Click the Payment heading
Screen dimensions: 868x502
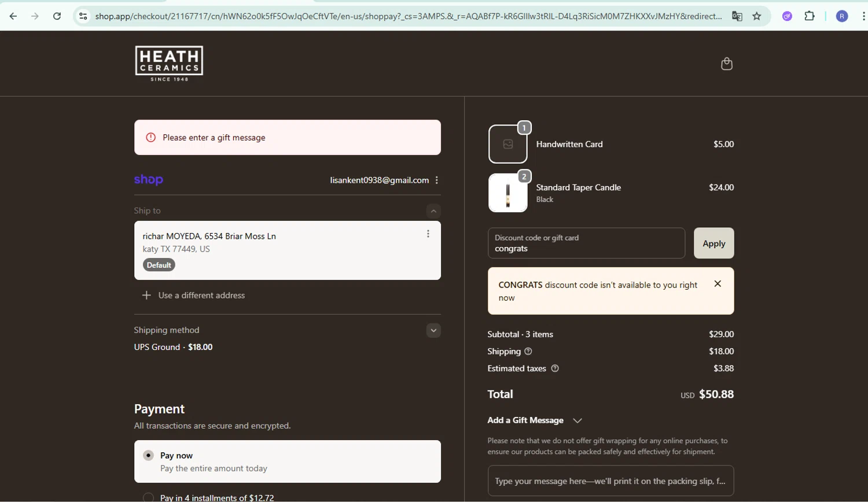tap(159, 409)
